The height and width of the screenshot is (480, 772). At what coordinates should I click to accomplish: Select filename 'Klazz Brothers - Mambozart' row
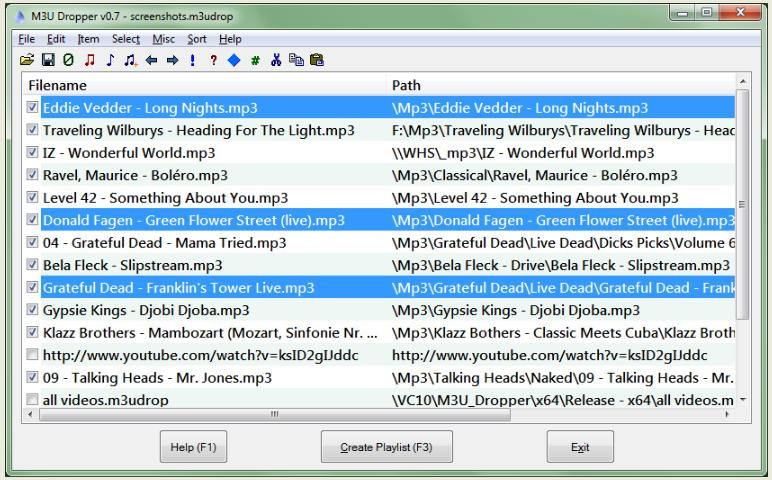click(x=210, y=333)
